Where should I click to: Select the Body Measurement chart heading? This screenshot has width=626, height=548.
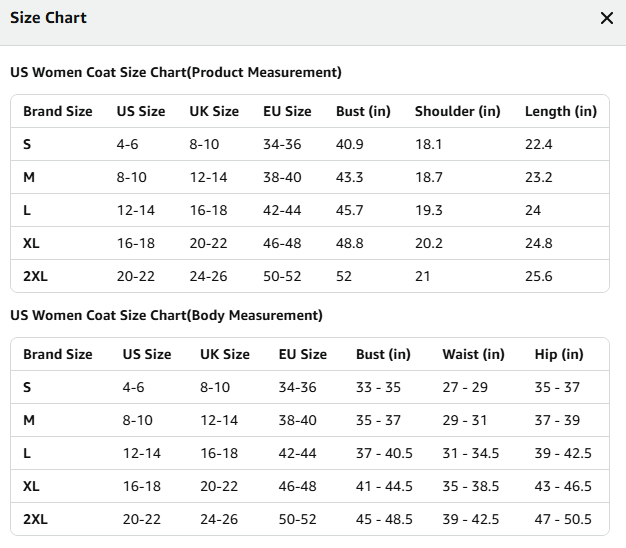[x=166, y=315]
